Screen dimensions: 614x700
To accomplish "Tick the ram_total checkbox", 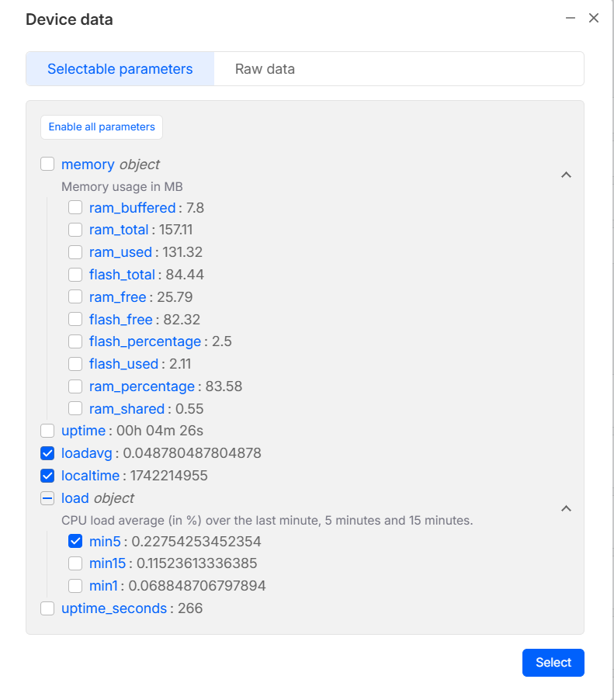I will (75, 230).
